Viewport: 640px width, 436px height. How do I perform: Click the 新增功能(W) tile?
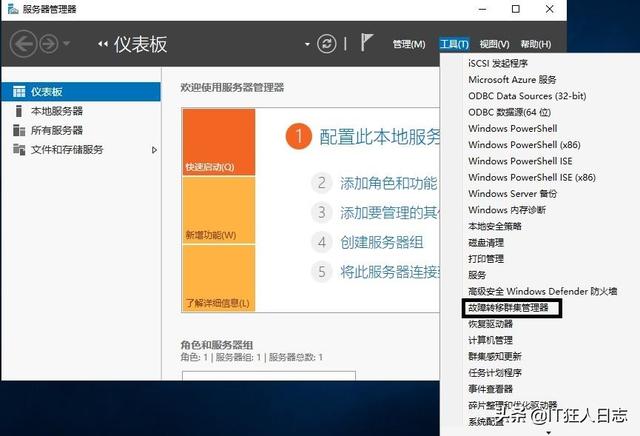[219, 211]
